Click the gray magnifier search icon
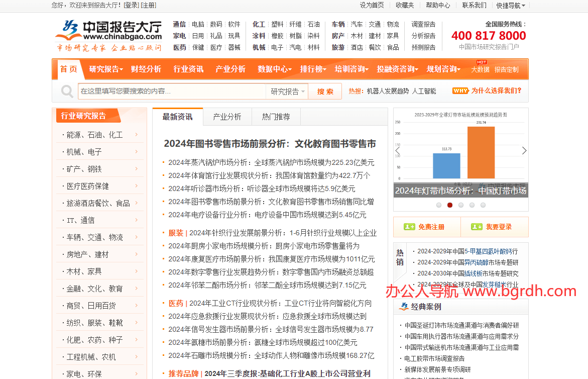The image size is (588, 379). click(67, 91)
